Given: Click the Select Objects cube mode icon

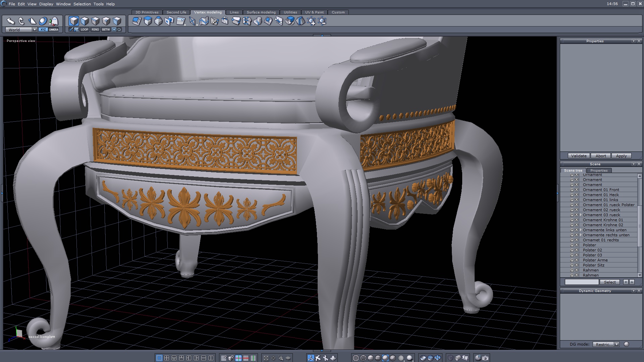Looking at the screenshot, I should click(x=74, y=21).
